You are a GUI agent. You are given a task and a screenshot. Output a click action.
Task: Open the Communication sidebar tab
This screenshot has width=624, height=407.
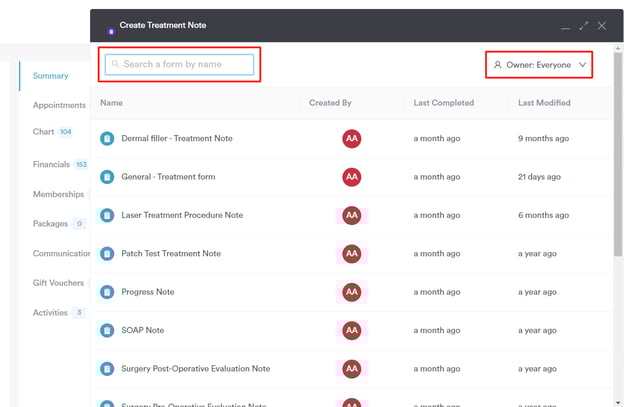[x=61, y=253]
